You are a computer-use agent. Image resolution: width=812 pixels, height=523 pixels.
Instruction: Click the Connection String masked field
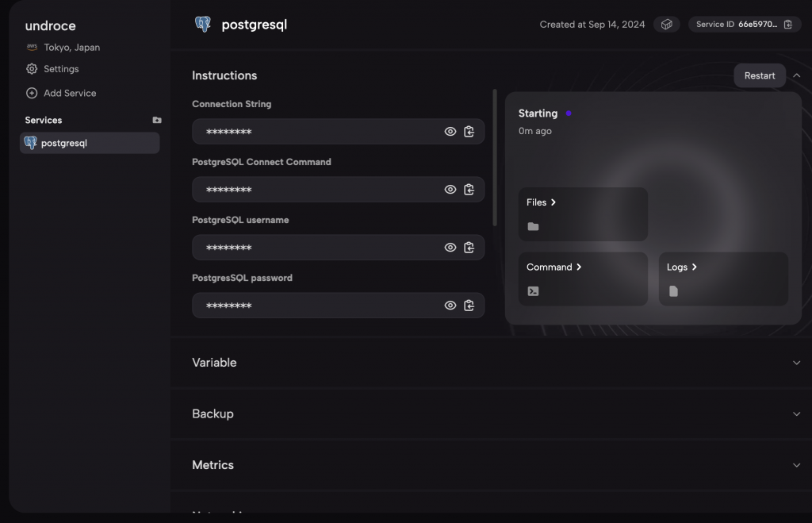[x=338, y=132]
